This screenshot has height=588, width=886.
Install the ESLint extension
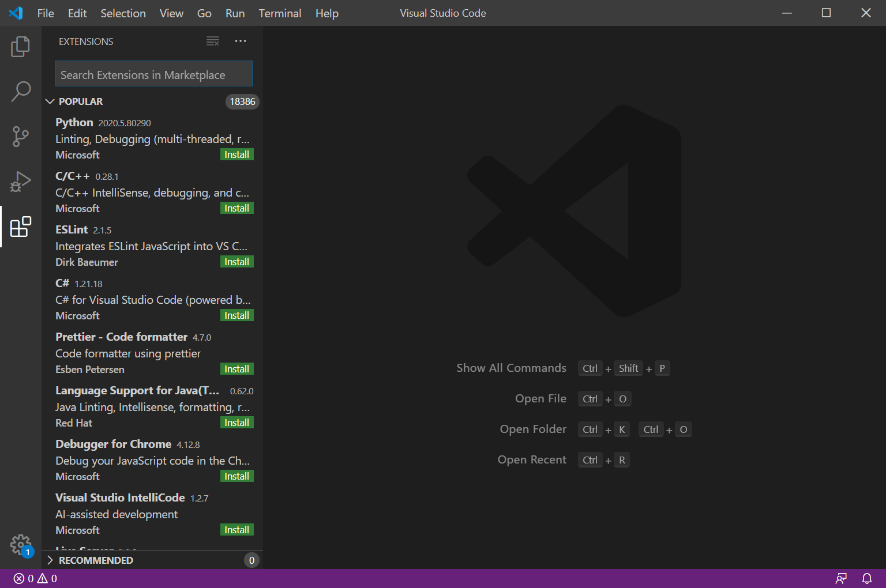click(237, 262)
